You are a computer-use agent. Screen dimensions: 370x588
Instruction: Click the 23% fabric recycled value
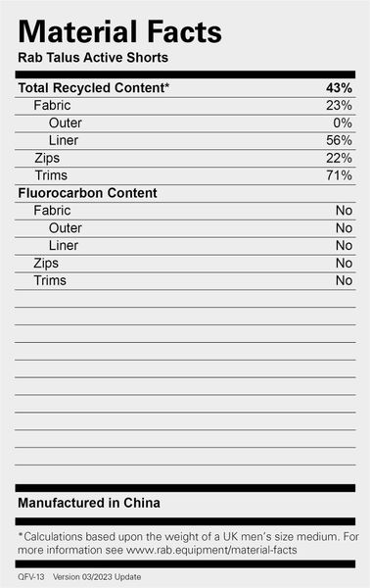pos(339,106)
